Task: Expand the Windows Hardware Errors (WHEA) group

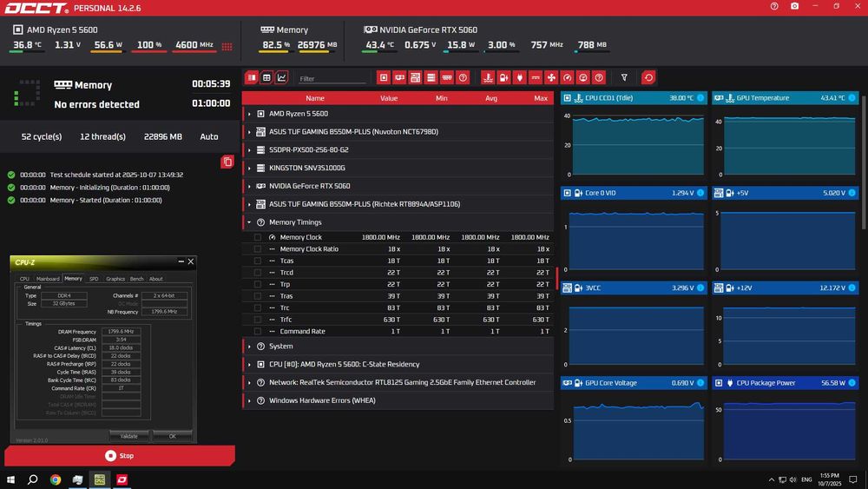Action: pyautogui.click(x=249, y=401)
